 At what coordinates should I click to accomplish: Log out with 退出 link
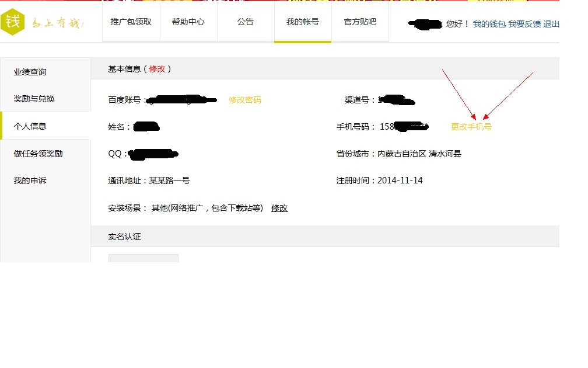(x=551, y=24)
